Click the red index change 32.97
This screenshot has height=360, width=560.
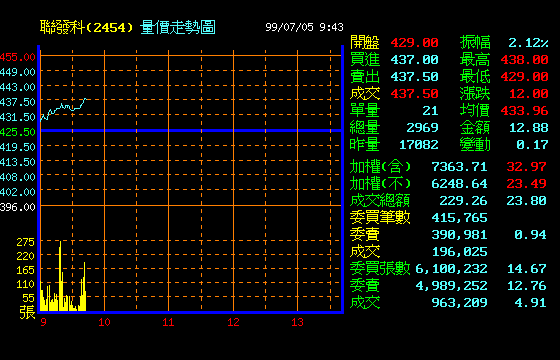[x=526, y=167]
